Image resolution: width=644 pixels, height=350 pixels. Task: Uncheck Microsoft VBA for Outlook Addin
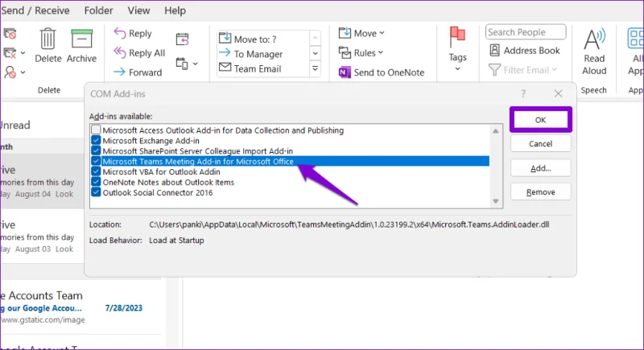[x=96, y=171]
